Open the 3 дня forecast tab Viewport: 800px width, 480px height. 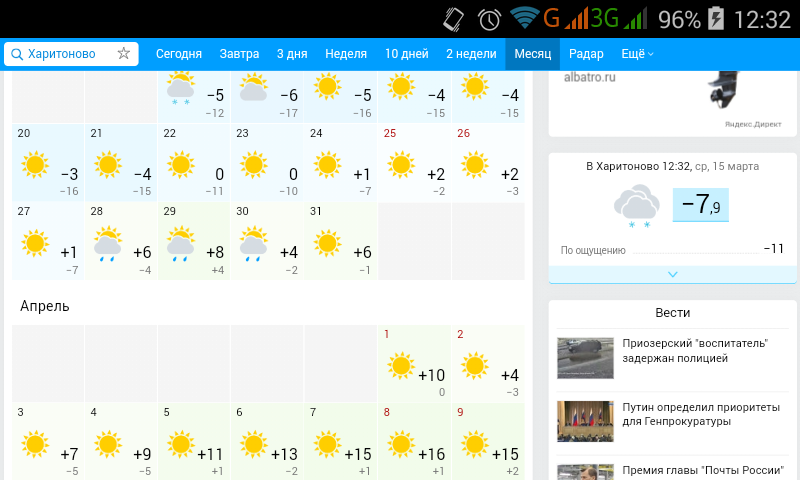(x=292, y=54)
